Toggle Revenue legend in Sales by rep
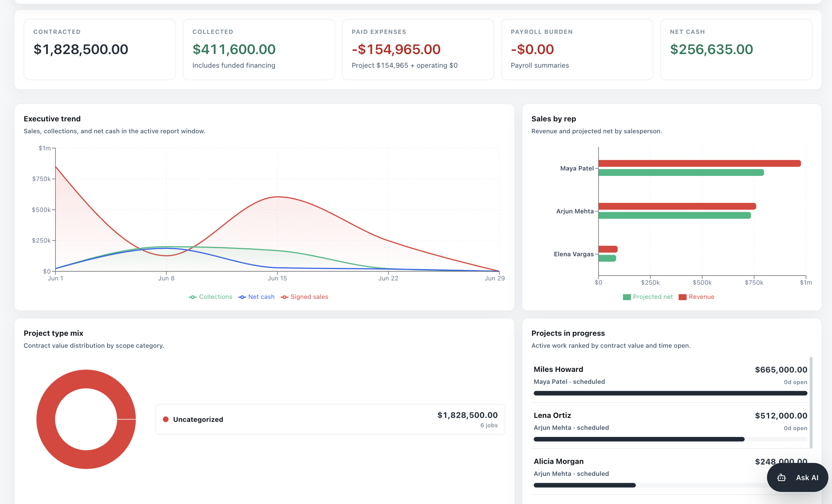832x504 pixels. pyautogui.click(x=696, y=297)
